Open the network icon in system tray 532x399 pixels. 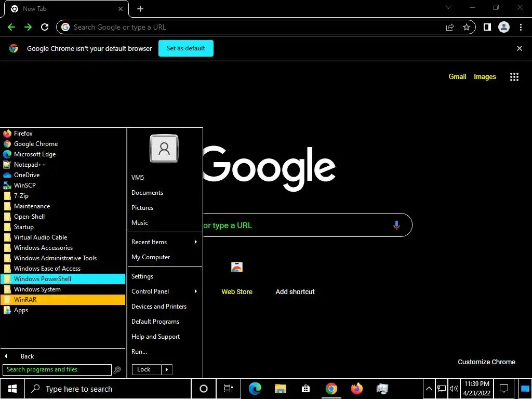pos(442,389)
